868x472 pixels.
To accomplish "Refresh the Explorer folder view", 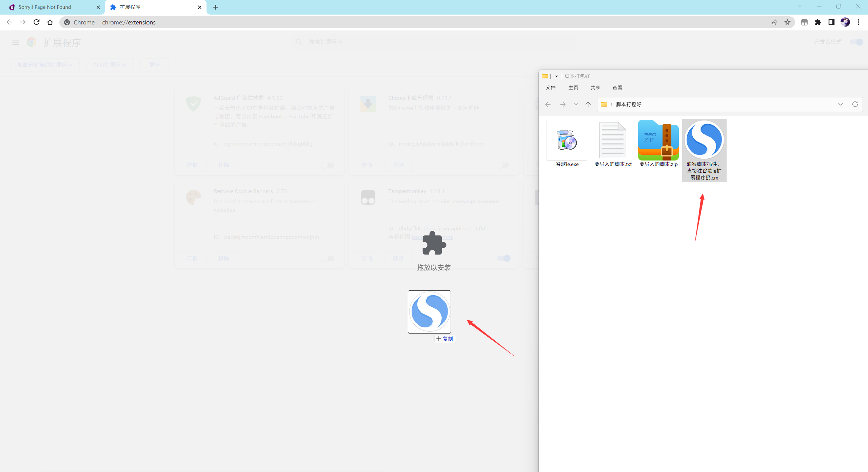I will pyautogui.click(x=855, y=105).
